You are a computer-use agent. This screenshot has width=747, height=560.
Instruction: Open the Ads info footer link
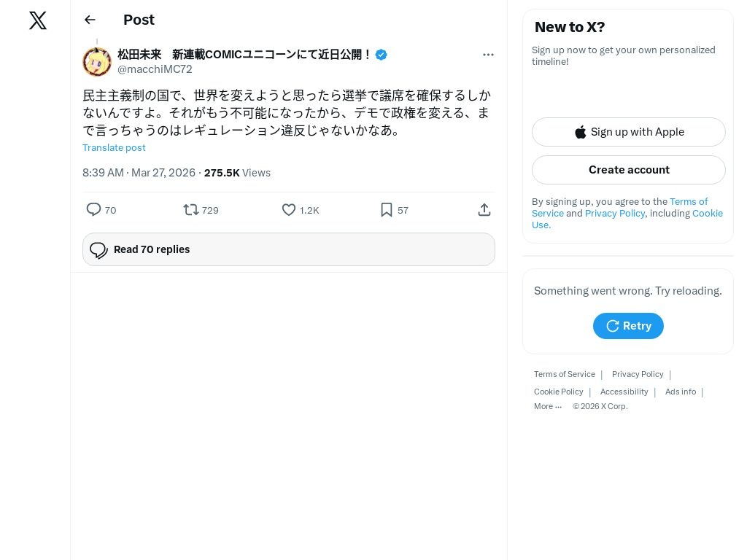coord(681,392)
